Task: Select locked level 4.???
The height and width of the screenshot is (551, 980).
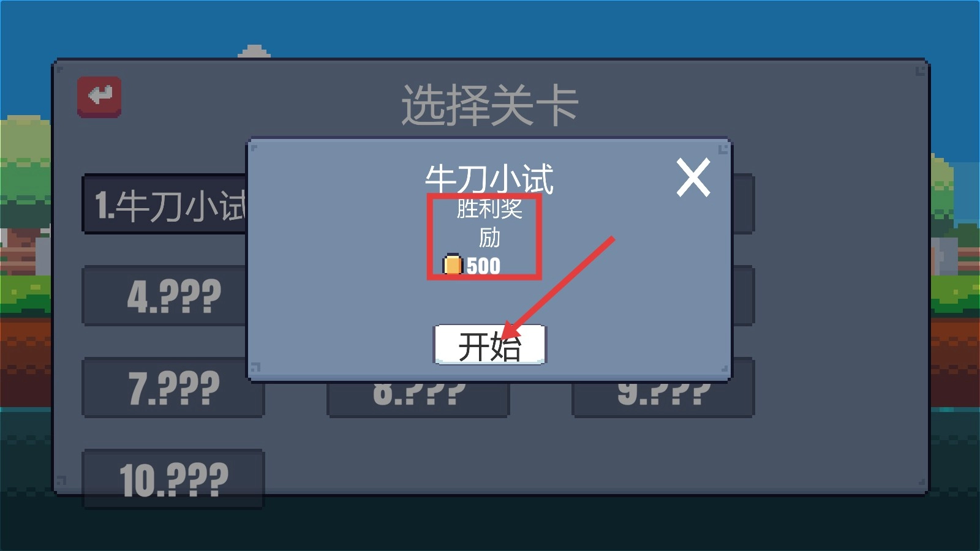Action: pos(165,296)
